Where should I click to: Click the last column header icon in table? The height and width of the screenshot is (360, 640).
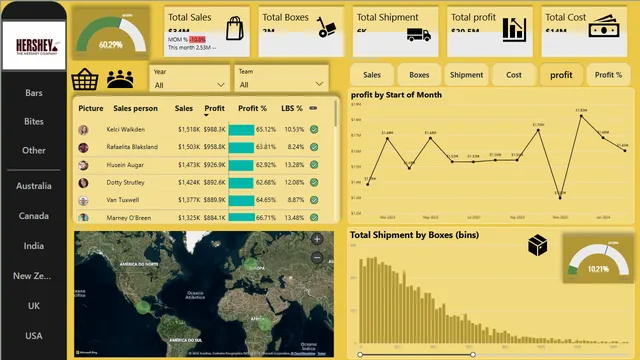pos(313,108)
